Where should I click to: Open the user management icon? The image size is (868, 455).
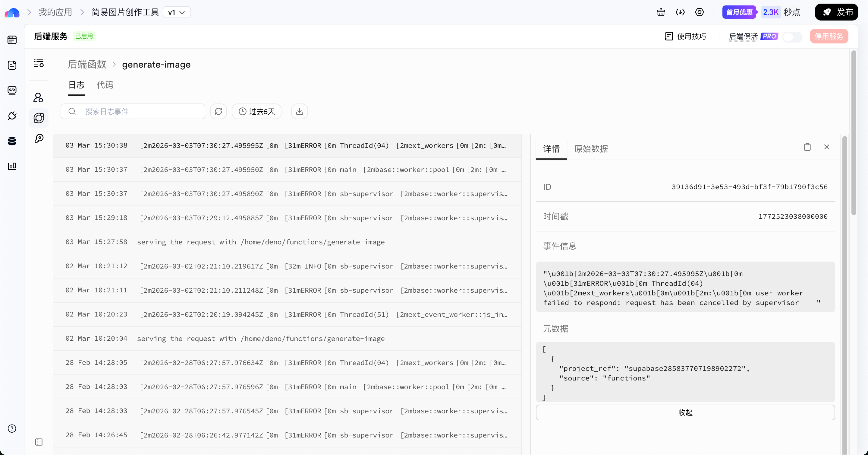click(x=38, y=98)
